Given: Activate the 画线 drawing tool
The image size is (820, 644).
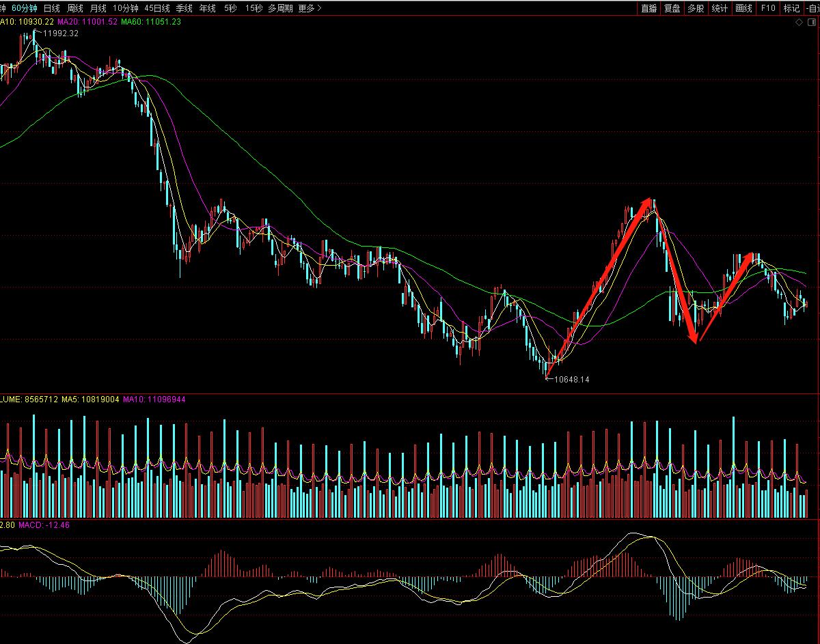Looking at the screenshot, I should 743,8.
